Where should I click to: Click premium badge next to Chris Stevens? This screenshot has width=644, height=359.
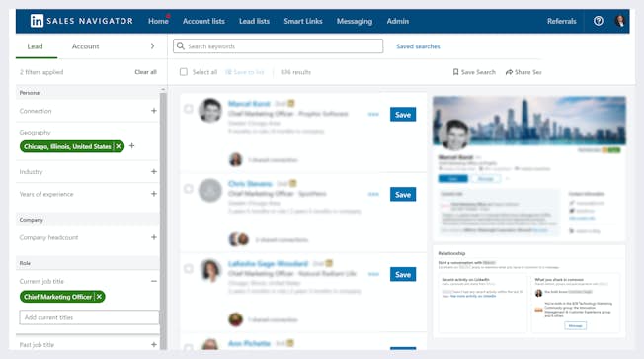point(292,183)
